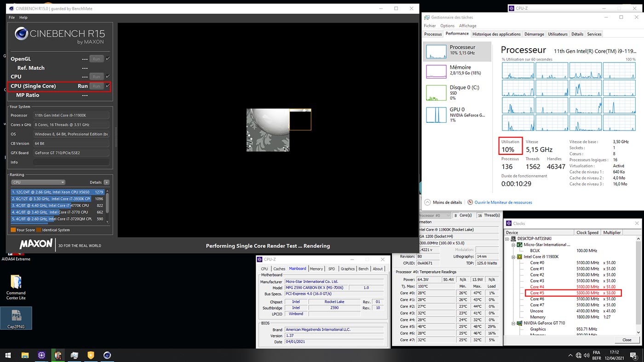Select the Processeur graph thumbnail in Task Manager
The width and height of the screenshot is (644, 362).
tap(436, 51)
